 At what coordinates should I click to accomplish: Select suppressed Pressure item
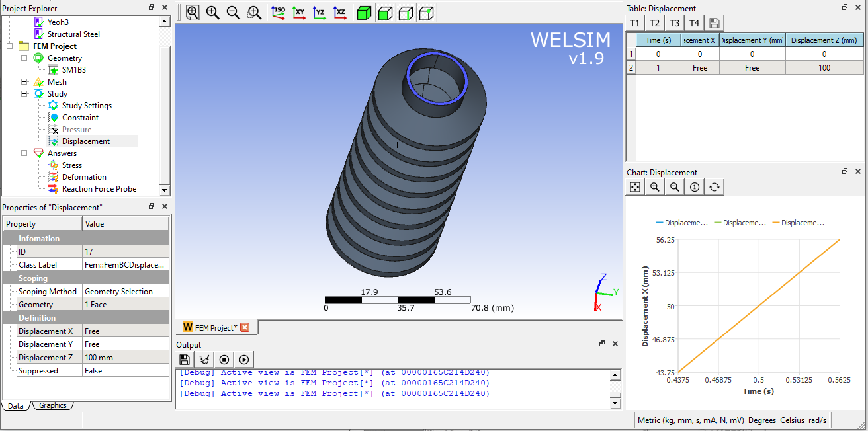(x=77, y=130)
